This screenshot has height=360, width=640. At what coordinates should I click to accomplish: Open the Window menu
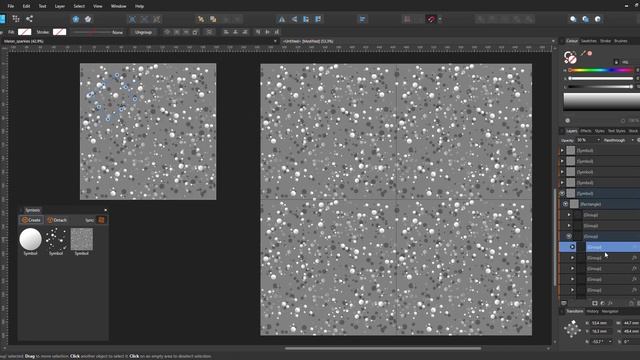click(x=118, y=6)
